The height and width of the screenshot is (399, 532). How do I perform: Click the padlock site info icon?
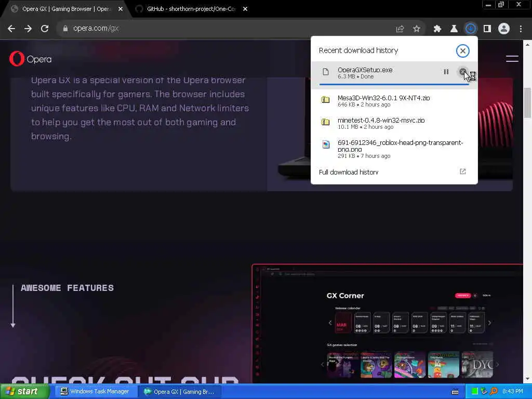click(65, 29)
